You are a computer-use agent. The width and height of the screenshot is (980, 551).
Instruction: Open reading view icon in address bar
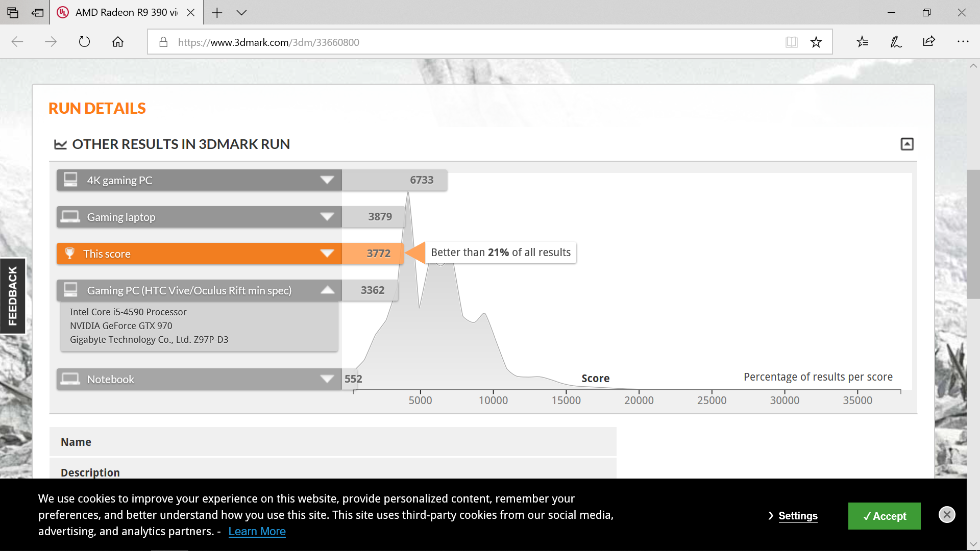[791, 42]
